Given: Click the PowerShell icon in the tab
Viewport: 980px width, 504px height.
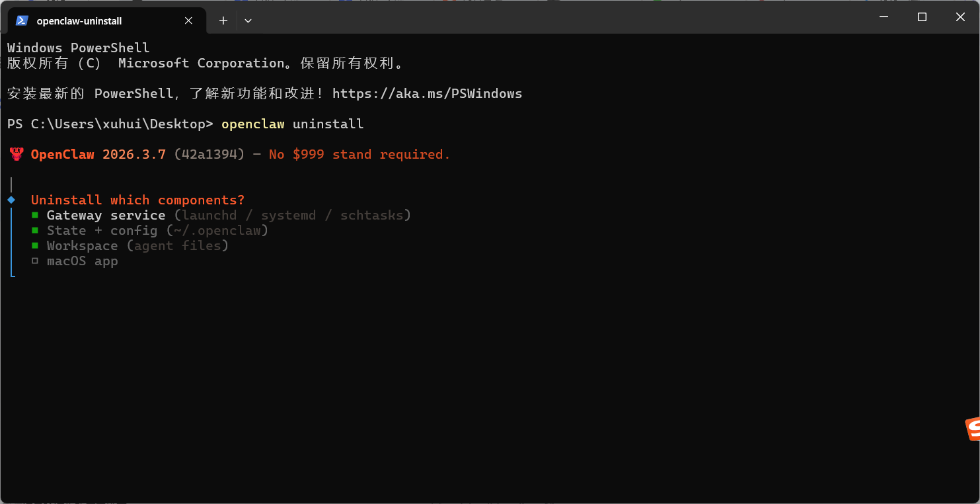Looking at the screenshot, I should (22, 21).
